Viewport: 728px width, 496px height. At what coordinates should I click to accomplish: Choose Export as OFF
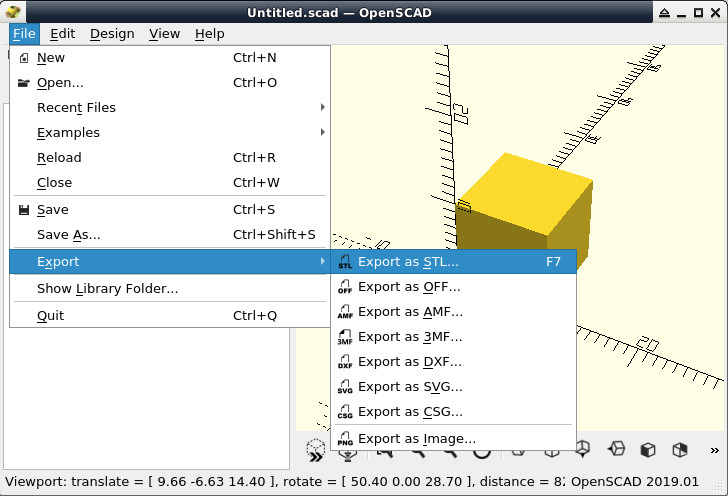click(x=454, y=287)
